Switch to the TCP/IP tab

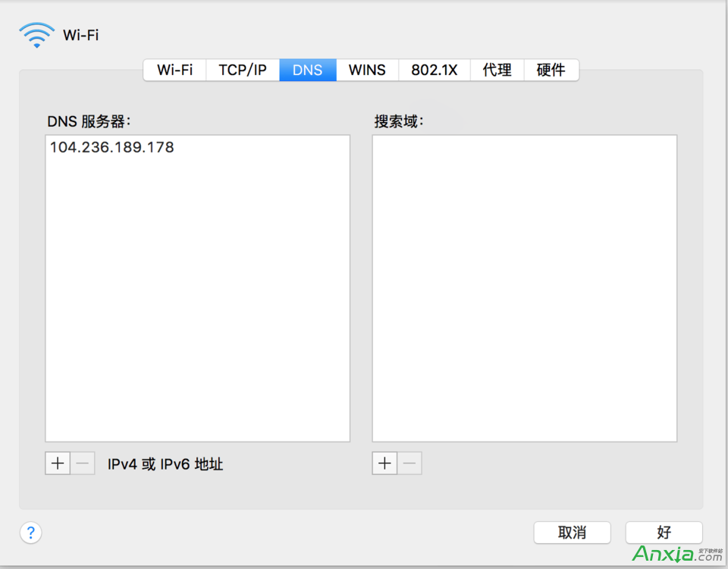pyautogui.click(x=243, y=70)
